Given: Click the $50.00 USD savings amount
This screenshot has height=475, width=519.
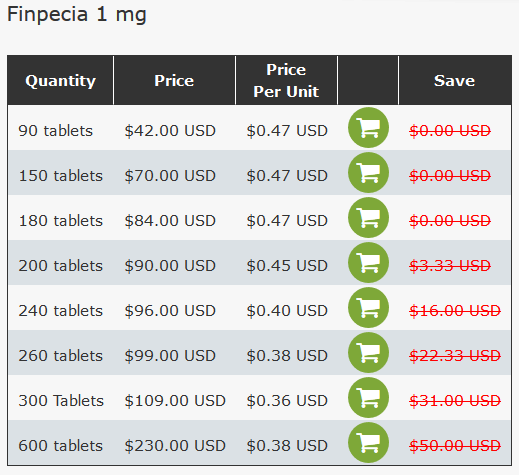Looking at the screenshot, I should tap(455, 446).
